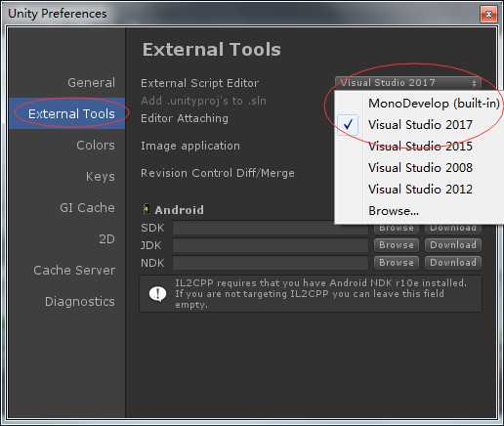Image resolution: width=504 pixels, height=426 pixels.
Task: Pick Visual Studio 2012 from dropdown
Action: pyautogui.click(x=420, y=190)
